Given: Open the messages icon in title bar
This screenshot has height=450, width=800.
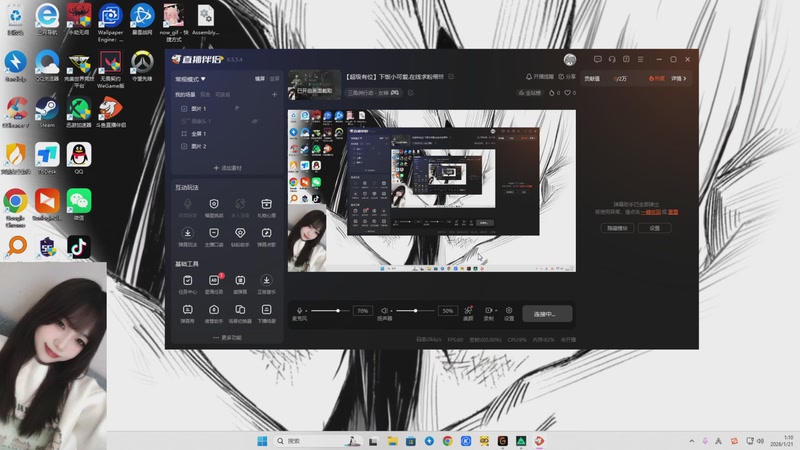Looking at the screenshot, I should (x=597, y=59).
